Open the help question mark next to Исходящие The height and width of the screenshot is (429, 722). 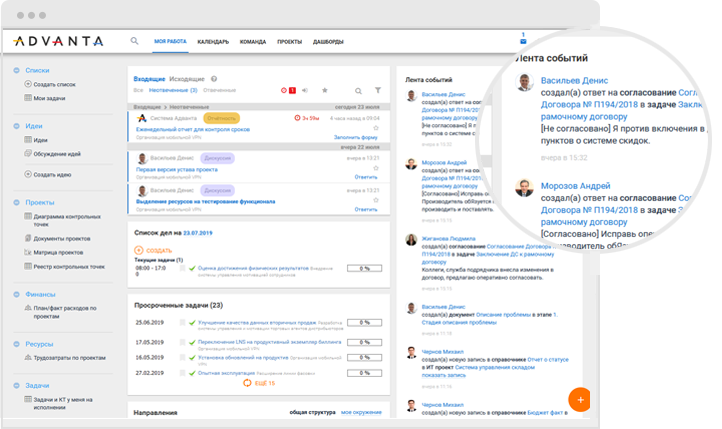click(214, 79)
